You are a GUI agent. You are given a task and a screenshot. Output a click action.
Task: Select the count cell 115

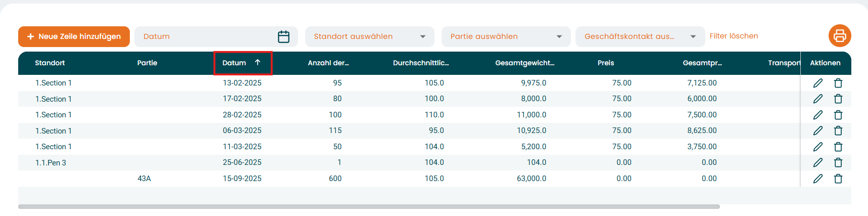point(335,131)
